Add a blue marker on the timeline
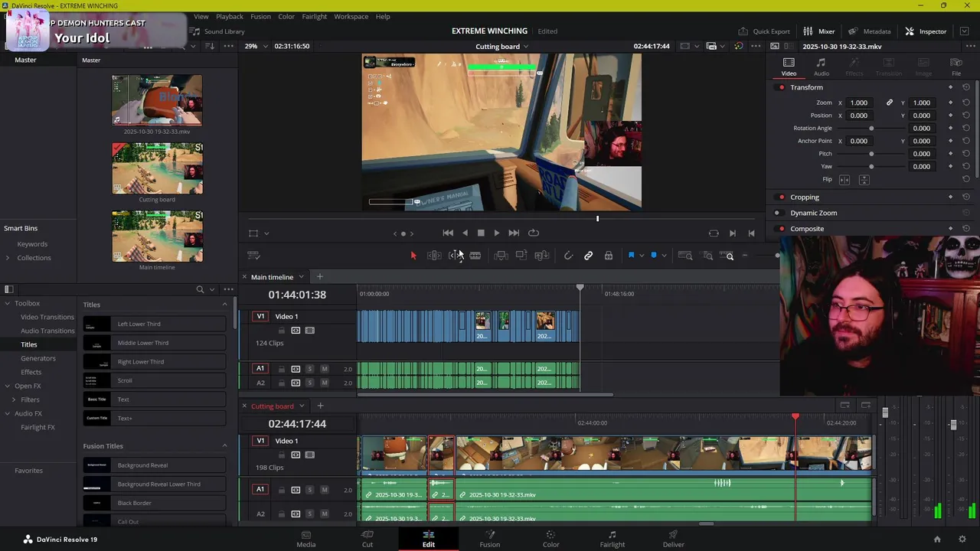 pyautogui.click(x=654, y=256)
